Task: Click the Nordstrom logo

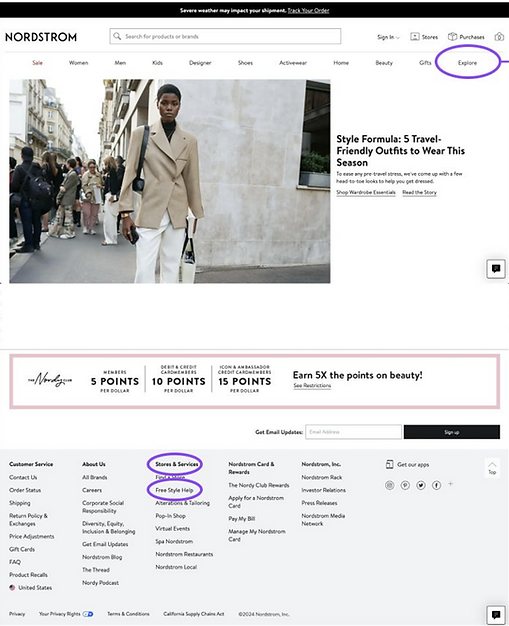Action: click(x=41, y=37)
